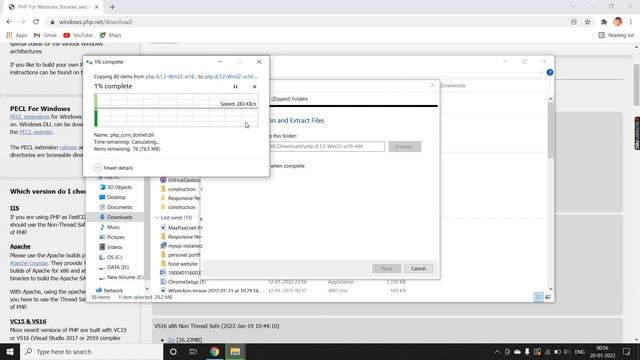Collapse the Last week file group
The image size is (640, 360).
click(x=157, y=218)
